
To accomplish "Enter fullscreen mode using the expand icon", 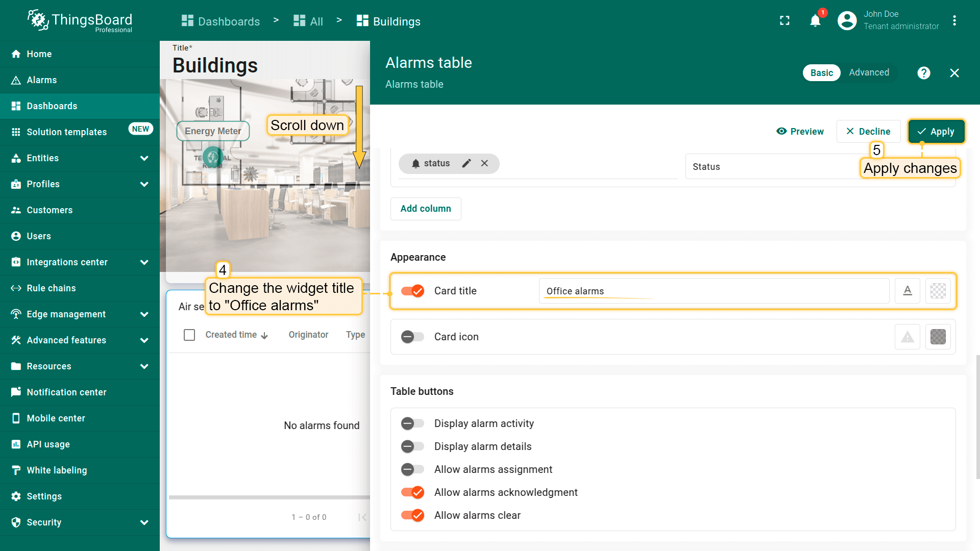I will click(785, 21).
